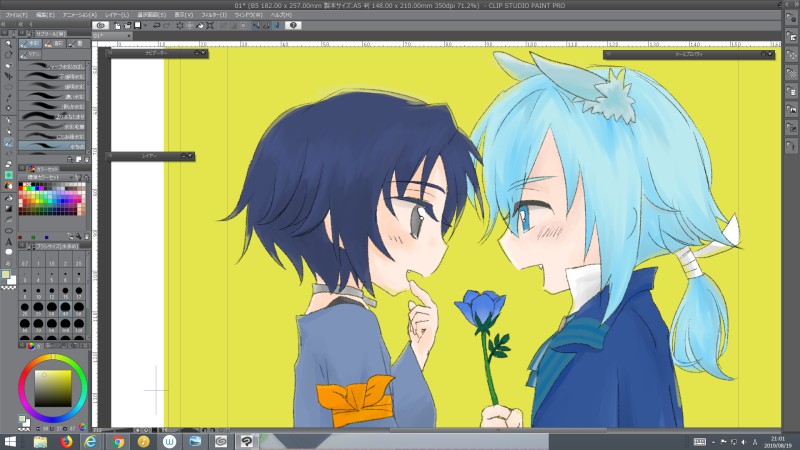Minimize the ナビゲーター floating panel
The image size is (800, 450).
197,53
